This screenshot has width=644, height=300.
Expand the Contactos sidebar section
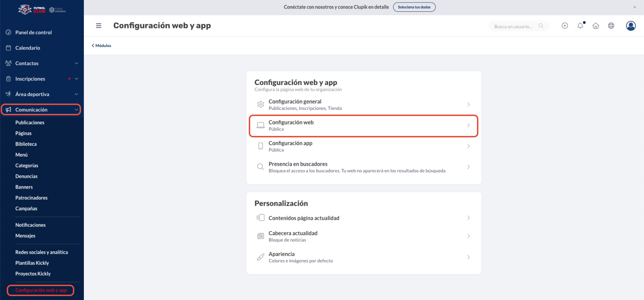[x=42, y=63]
